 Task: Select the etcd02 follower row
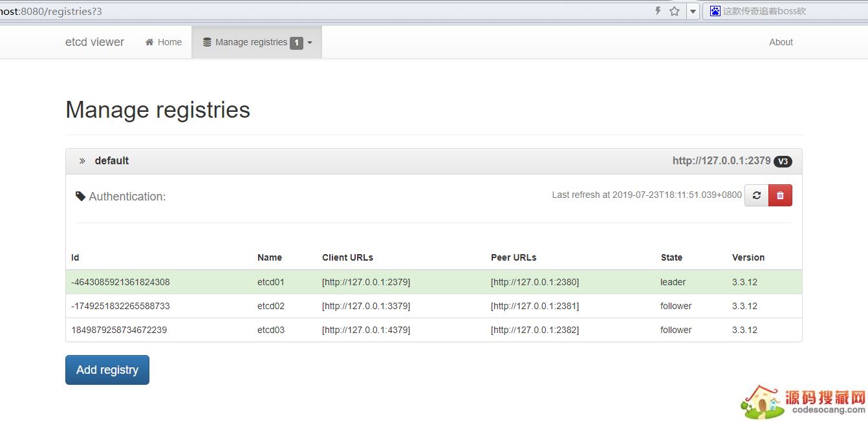pyautogui.click(x=433, y=306)
